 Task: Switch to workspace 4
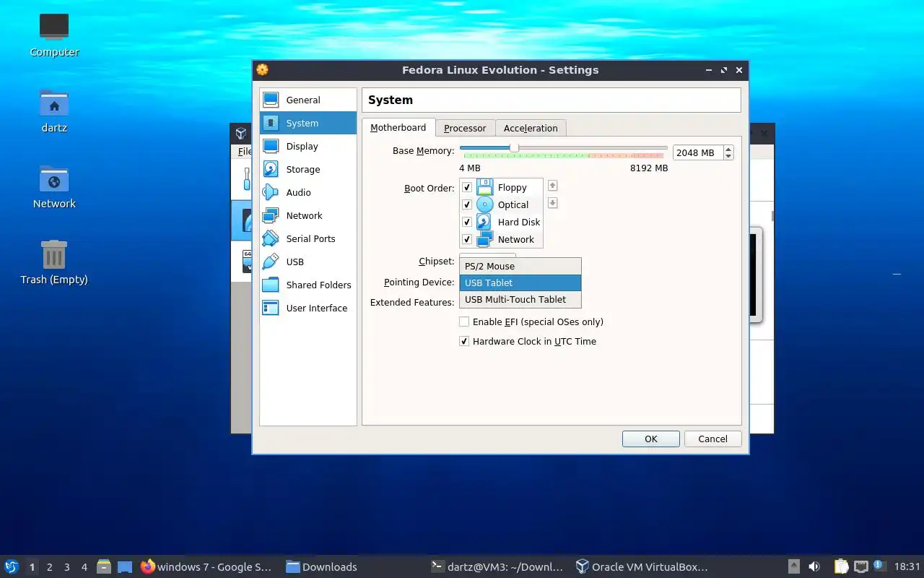tap(84, 567)
